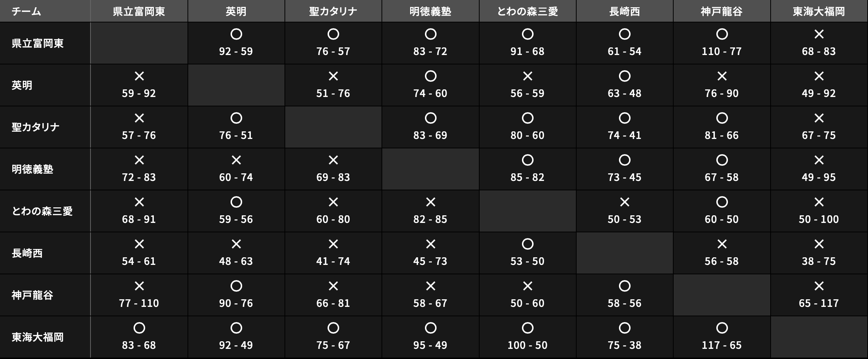Click the loss cross above score 67 - 75
Screen dimensions: 868x359
[x=819, y=118]
